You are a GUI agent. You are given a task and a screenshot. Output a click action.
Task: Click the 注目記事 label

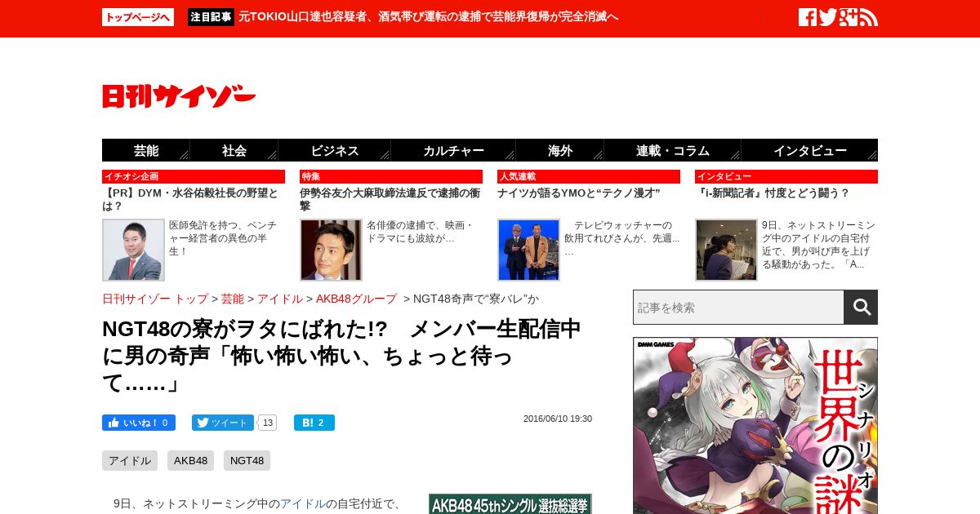click(211, 17)
